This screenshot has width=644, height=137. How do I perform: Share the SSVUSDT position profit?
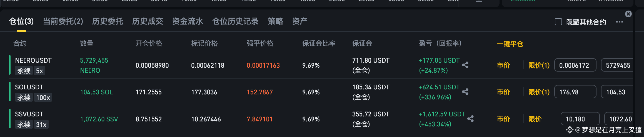coord(470,119)
